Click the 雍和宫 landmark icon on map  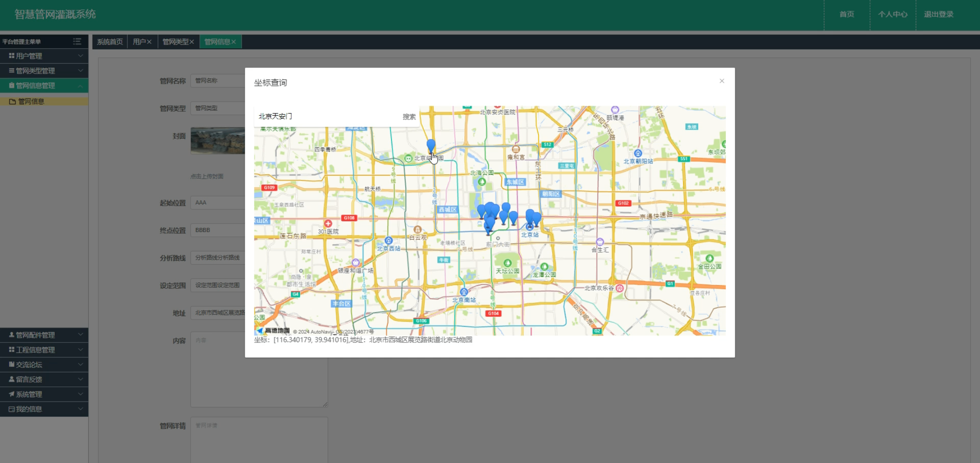(x=516, y=149)
